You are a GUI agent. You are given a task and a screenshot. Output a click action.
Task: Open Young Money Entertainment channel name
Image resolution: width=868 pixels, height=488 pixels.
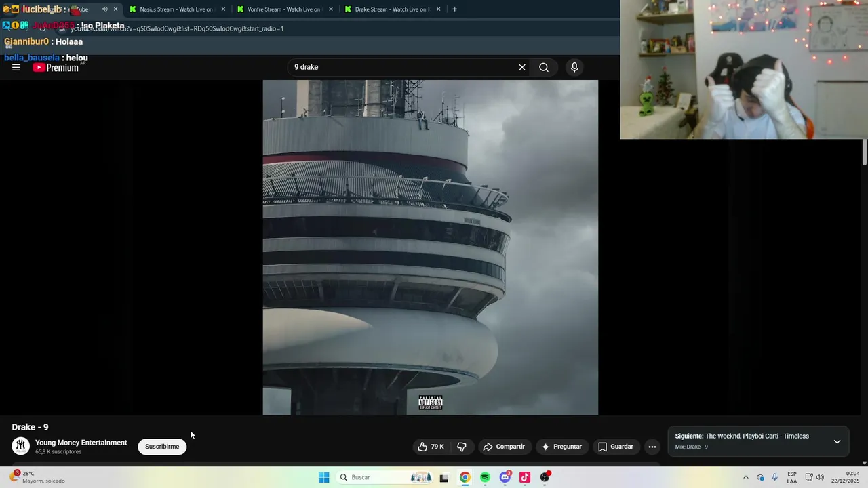[x=81, y=443]
